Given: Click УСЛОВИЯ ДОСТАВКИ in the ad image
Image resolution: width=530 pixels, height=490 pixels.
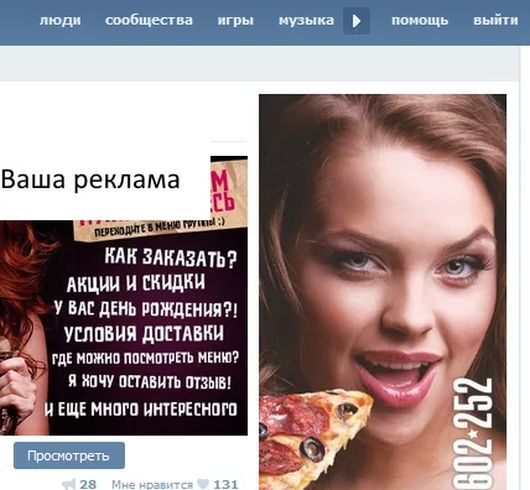Looking at the screenshot, I should 144,333.
